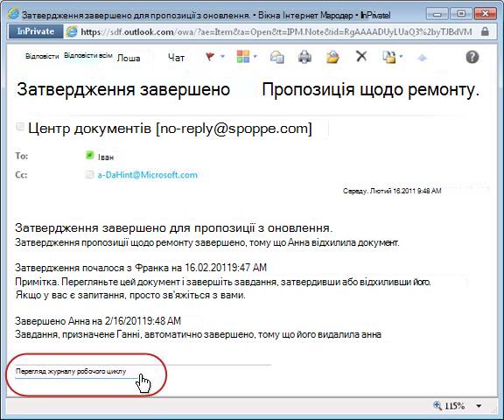The width and height of the screenshot is (504, 420).
Task: Open Перегляд журналу робочого циклу link
Action: tap(71, 372)
